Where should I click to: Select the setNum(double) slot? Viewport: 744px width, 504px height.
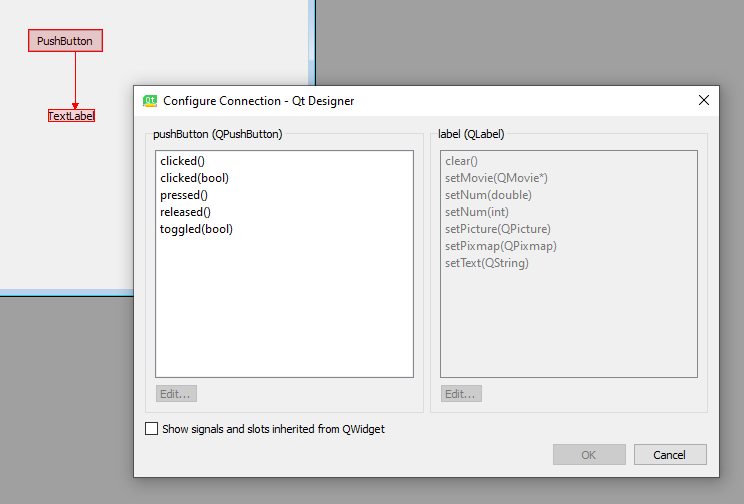click(x=488, y=195)
